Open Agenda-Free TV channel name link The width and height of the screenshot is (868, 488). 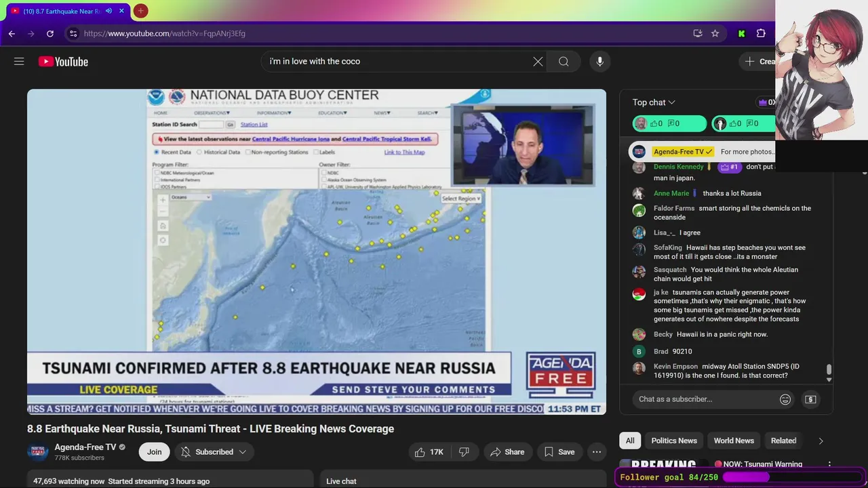85,447
